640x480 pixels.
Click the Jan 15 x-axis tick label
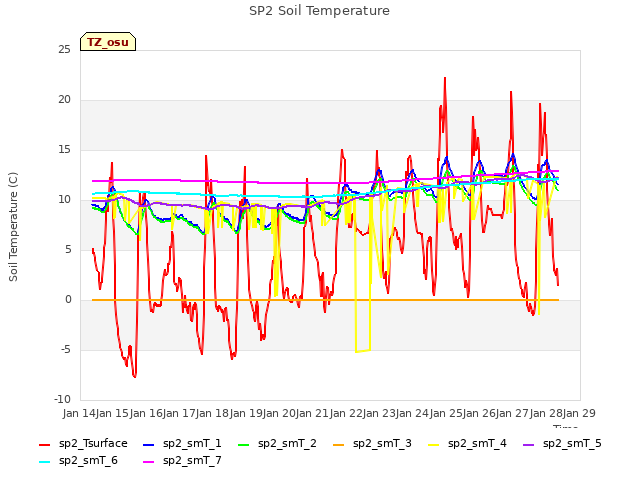(113, 413)
